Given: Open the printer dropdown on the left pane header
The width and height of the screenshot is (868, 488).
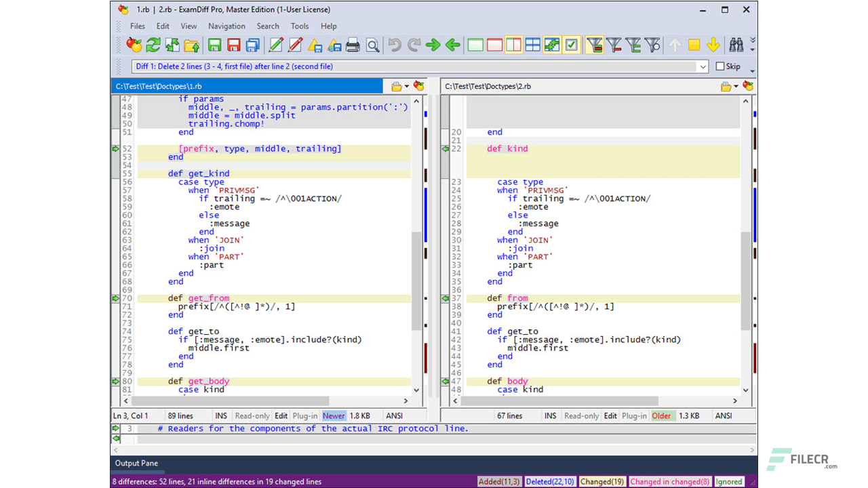Looking at the screenshot, I should [x=405, y=86].
